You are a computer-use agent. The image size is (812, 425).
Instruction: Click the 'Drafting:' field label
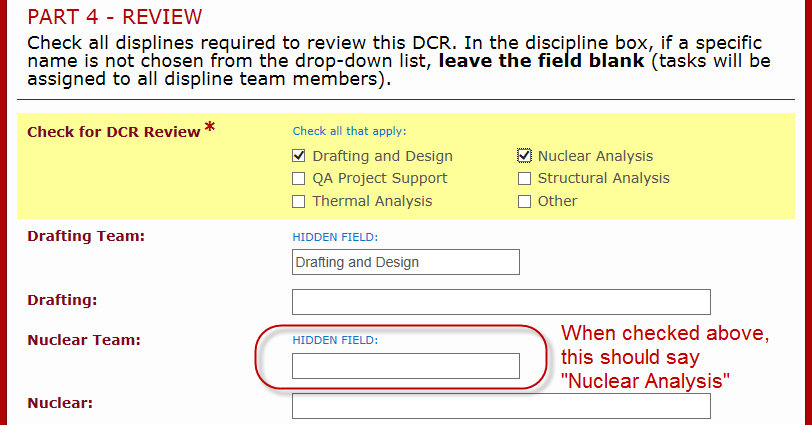tap(62, 300)
